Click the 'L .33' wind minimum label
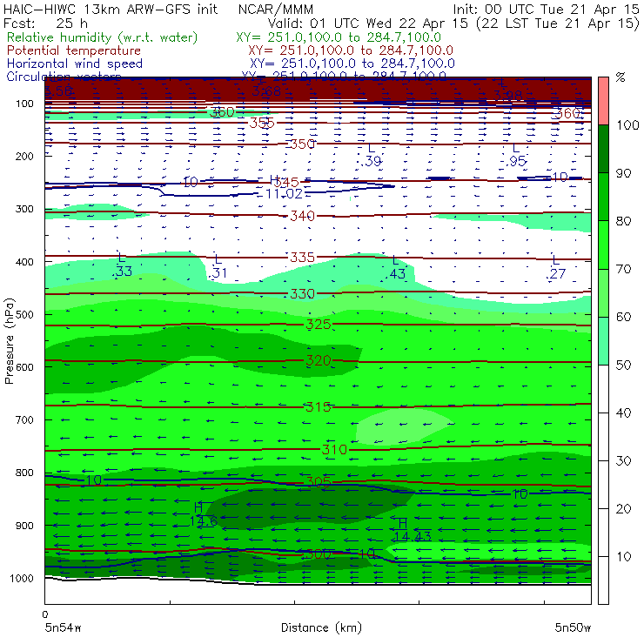This screenshot has width=644, height=644. (x=123, y=265)
